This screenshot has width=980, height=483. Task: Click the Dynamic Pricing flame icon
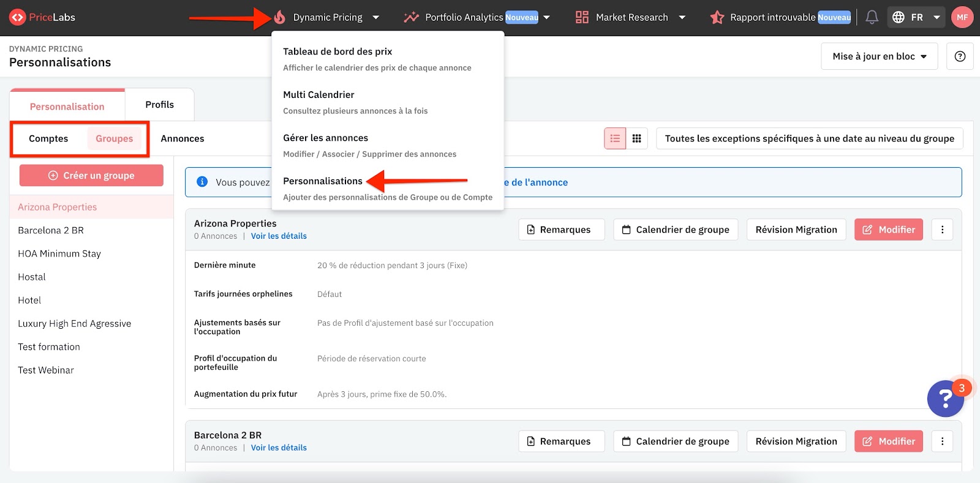(280, 17)
